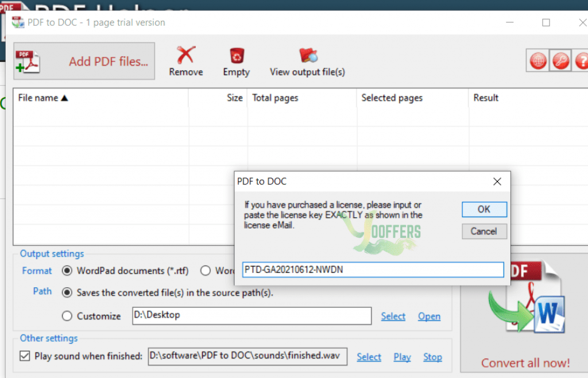Empty the file list with trash icon
Image resolution: width=588 pixels, height=378 pixels.
tap(237, 56)
